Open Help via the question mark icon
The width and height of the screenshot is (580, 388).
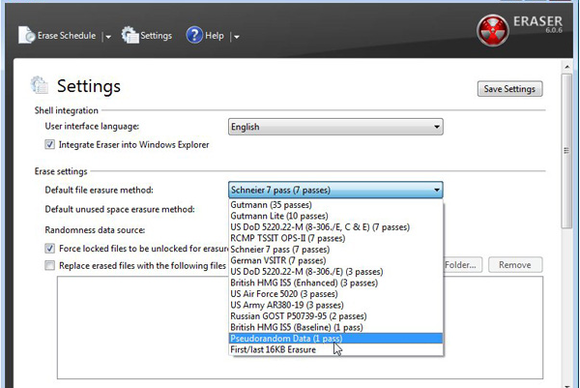pos(194,35)
